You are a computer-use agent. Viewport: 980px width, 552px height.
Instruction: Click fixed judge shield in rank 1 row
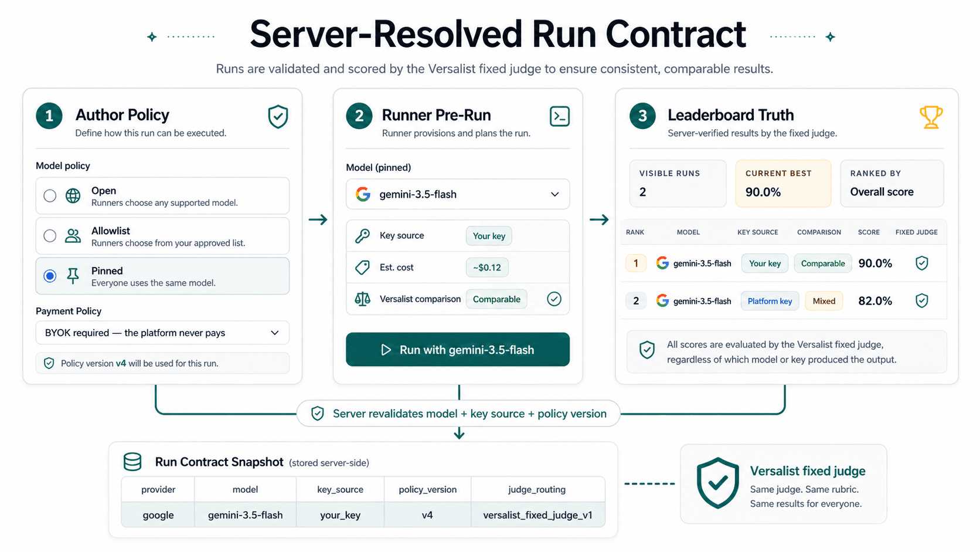(922, 263)
